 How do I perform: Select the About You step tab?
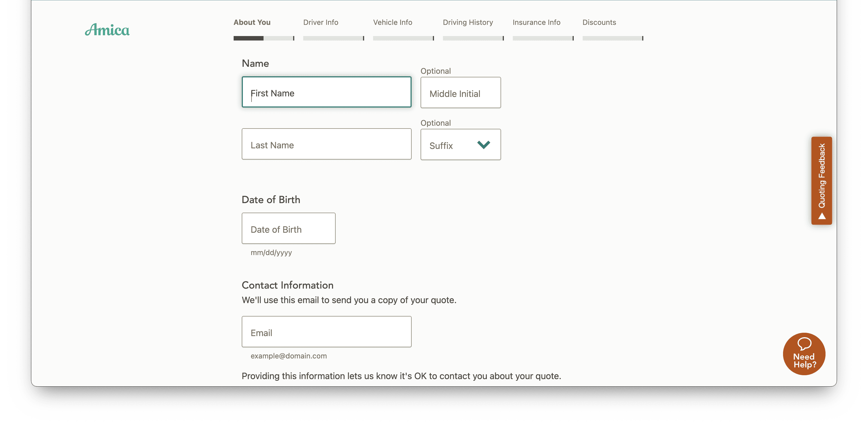(252, 22)
